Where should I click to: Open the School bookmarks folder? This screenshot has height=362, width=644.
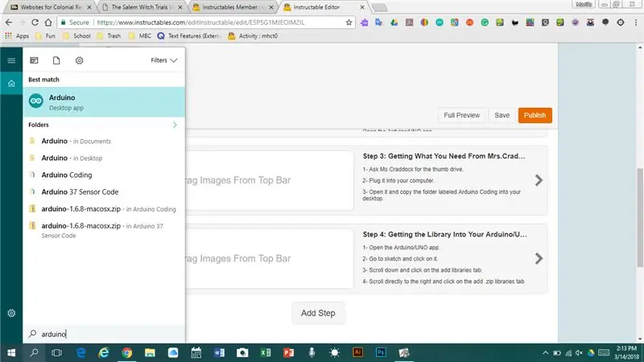(76, 36)
